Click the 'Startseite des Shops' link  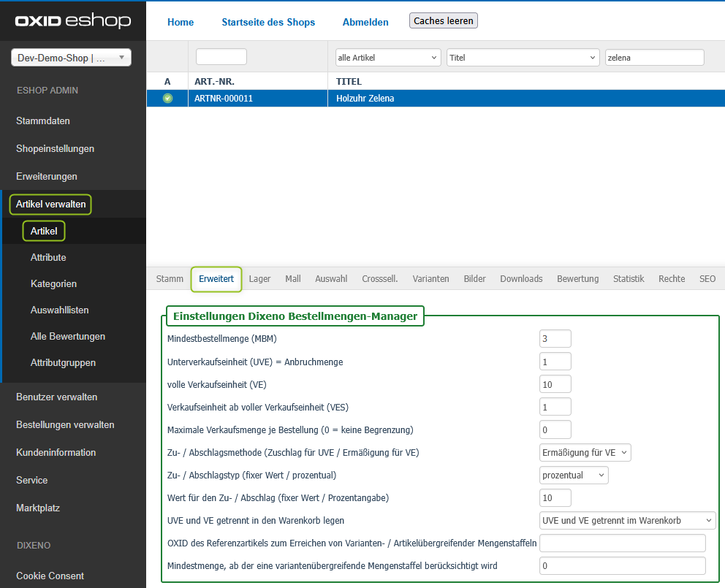coord(268,22)
